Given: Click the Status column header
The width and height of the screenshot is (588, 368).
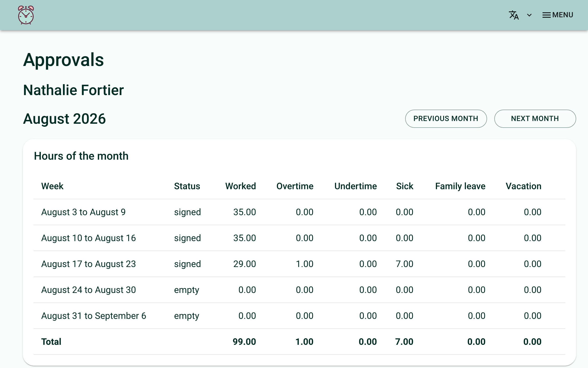Looking at the screenshot, I should [187, 186].
